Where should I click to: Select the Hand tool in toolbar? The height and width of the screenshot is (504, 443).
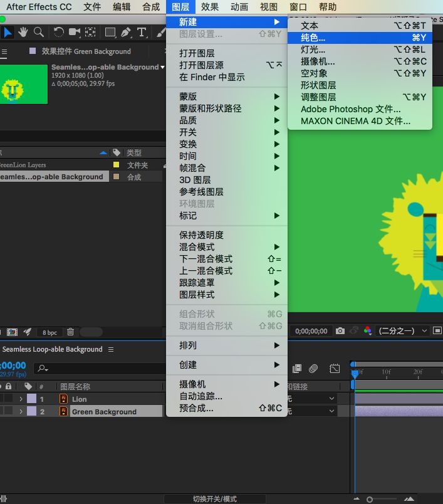click(x=23, y=32)
